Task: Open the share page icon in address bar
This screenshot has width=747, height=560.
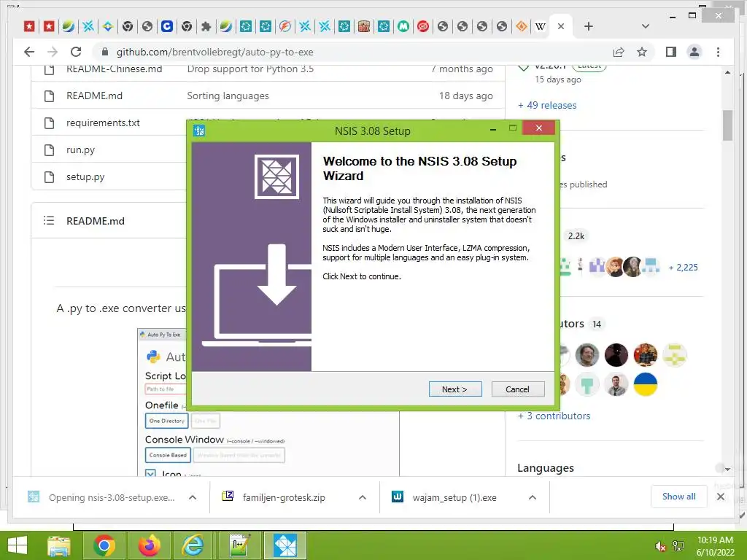Action: pyautogui.click(x=619, y=52)
